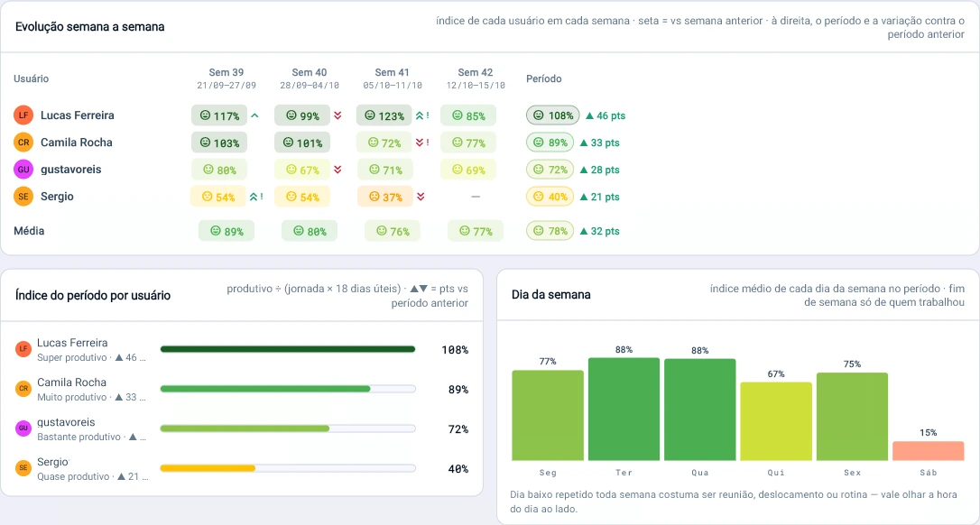The height and width of the screenshot is (525, 980).
Task: Click Camila Rocha's 89% progress bar
Action: pyautogui.click(x=288, y=389)
